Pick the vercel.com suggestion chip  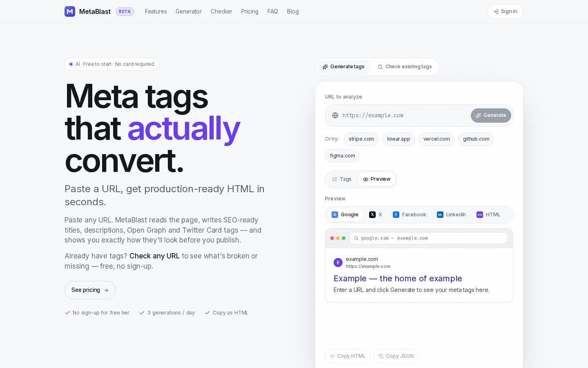(x=437, y=139)
